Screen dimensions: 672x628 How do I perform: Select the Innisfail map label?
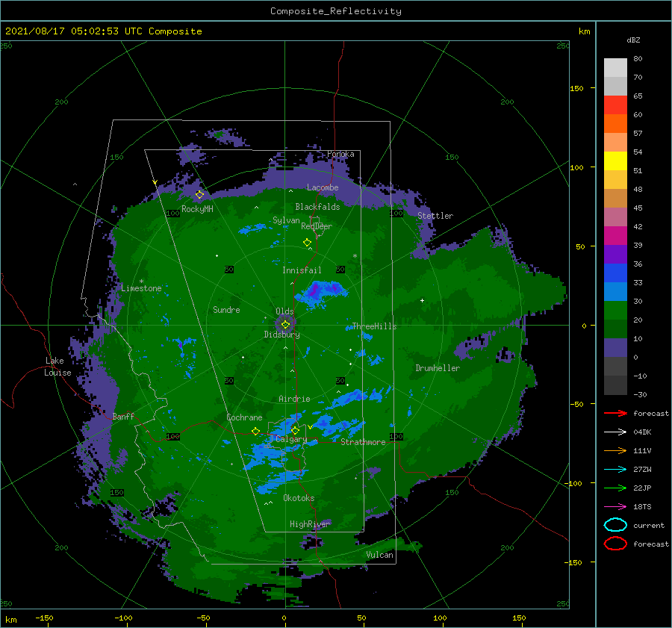pos(302,270)
